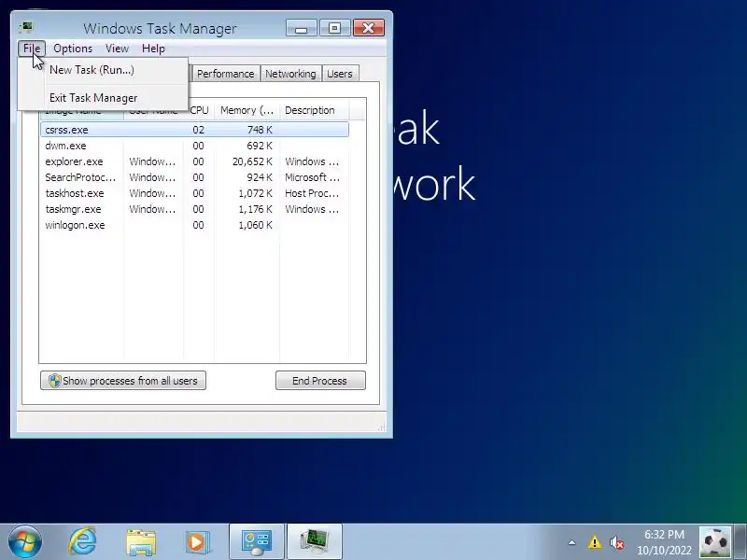This screenshot has width=747, height=560.
Task: Open Windows Explorer folder icon in taskbar
Action: [141, 542]
